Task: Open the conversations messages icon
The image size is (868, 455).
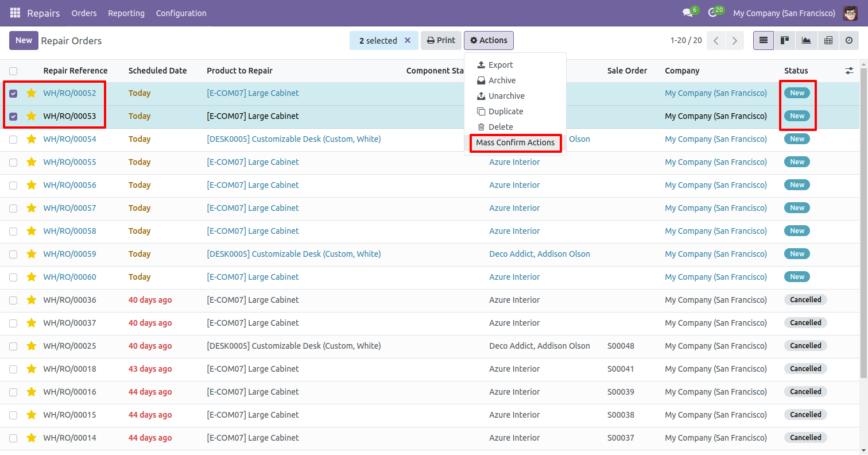Action: [687, 13]
